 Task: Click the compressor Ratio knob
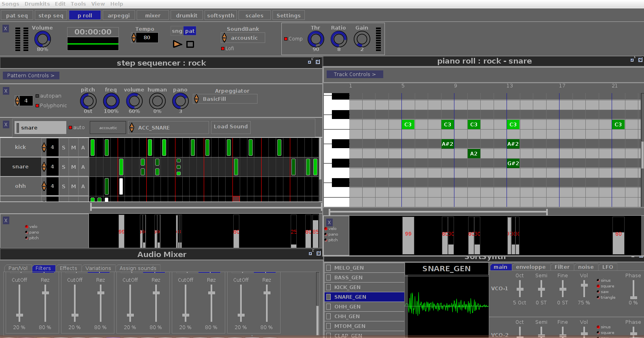click(x=339, y=39)
